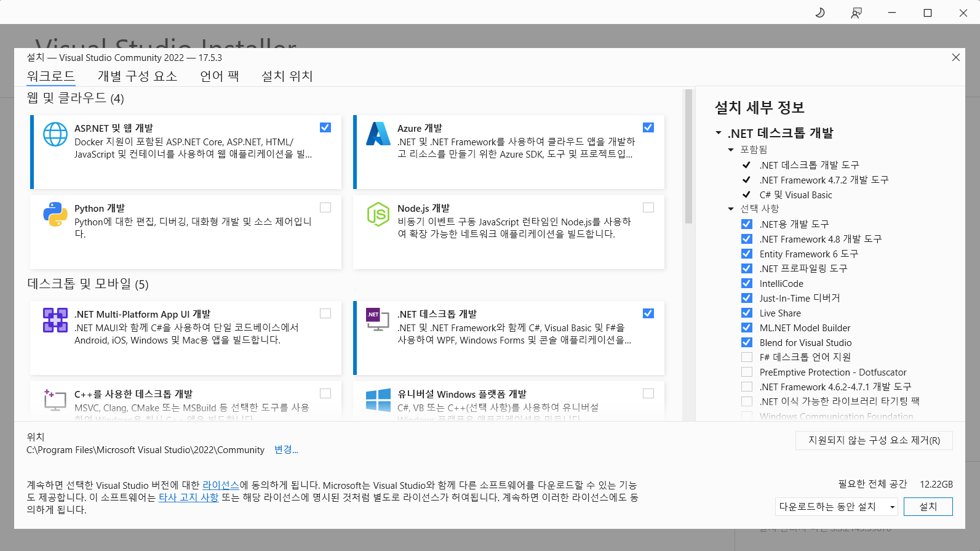The height and width of the screenshot is (551, 980).
Task: Toggle dark theme moon icon in title bar
Action: 820,13
